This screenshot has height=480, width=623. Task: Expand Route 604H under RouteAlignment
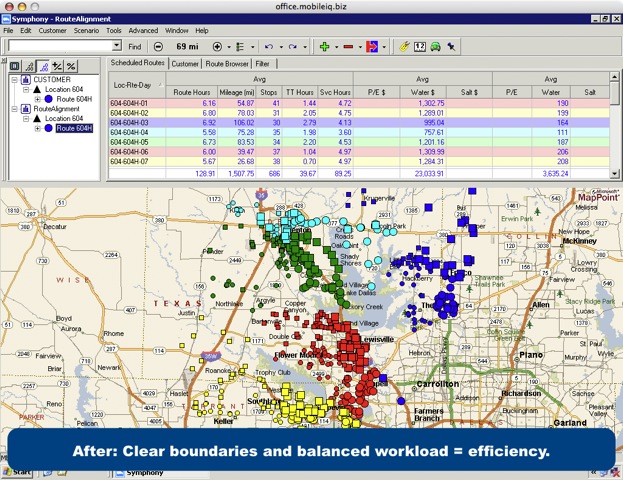coord(37,129)
